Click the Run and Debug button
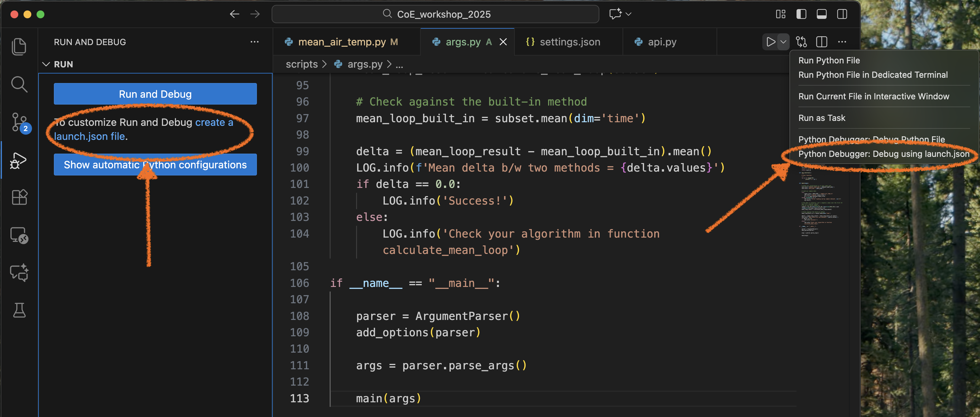 pos(155,94)
